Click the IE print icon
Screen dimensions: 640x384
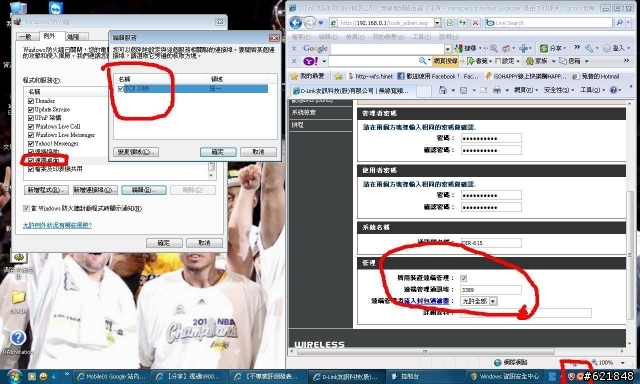pyautogui.click(x=497, y=90)
